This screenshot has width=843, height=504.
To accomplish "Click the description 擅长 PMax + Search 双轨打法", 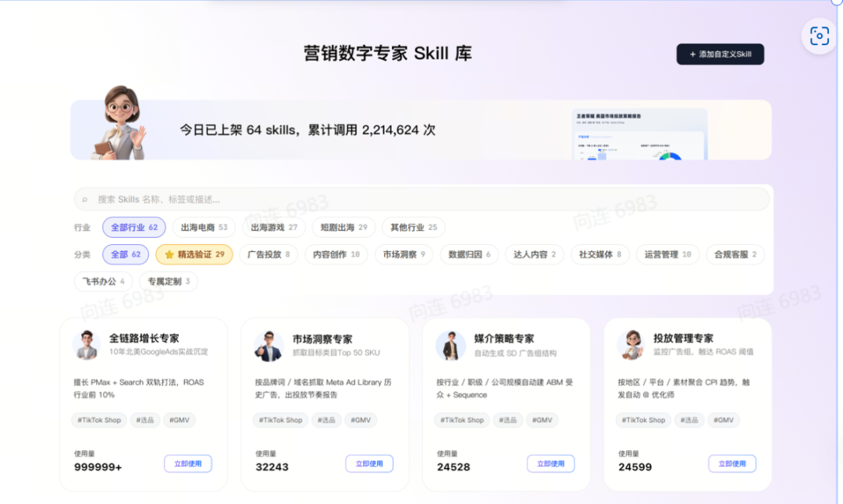I will (x=139, y=389).
